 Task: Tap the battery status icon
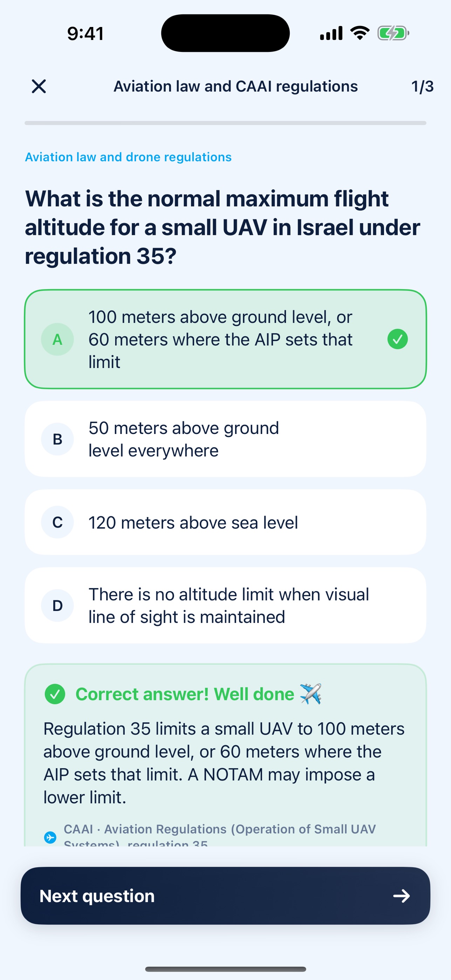pyautogui.click(x=393, y=33)
